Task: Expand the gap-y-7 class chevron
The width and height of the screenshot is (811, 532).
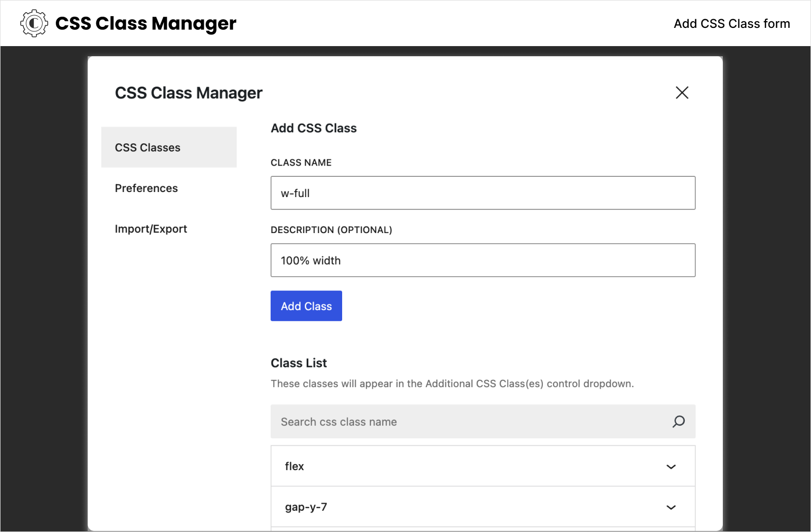Action: coord(671,507)
